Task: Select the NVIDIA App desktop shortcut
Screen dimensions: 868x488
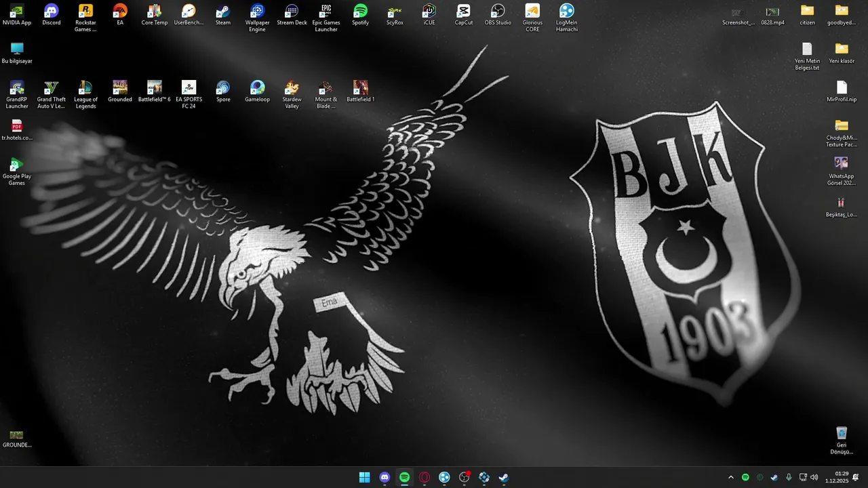Action: [17, 15]
